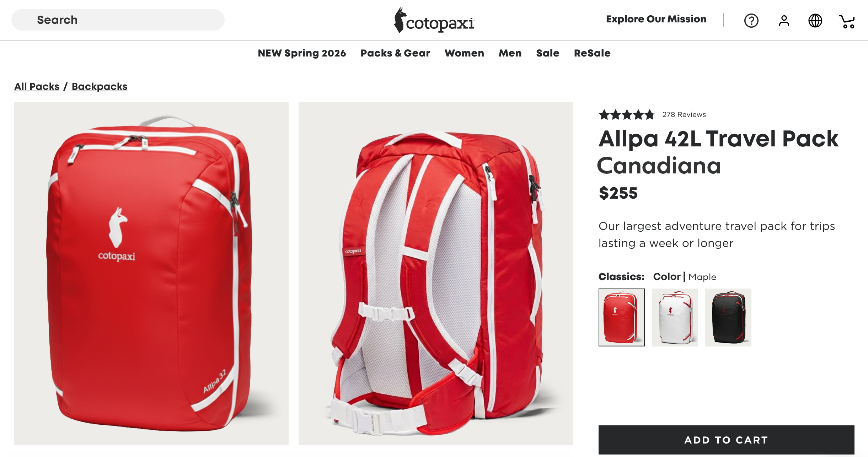This screenshot has width=868, height=457.
Task: Open the NEW Spring 2026 menu
Action: pos(302,53)
